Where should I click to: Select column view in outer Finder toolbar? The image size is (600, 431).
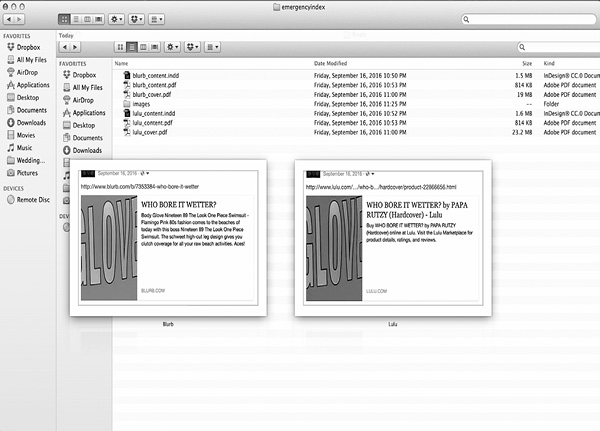pos(87,19)
